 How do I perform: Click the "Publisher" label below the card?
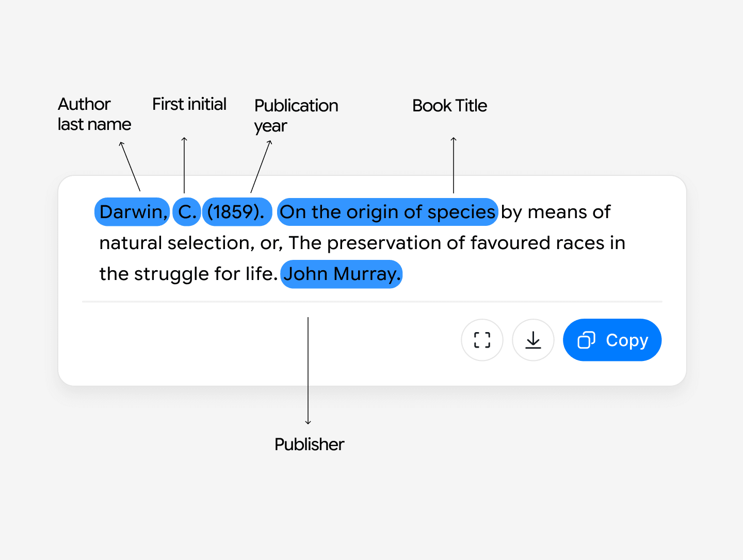pyautogui.click(x=309, y=444)
